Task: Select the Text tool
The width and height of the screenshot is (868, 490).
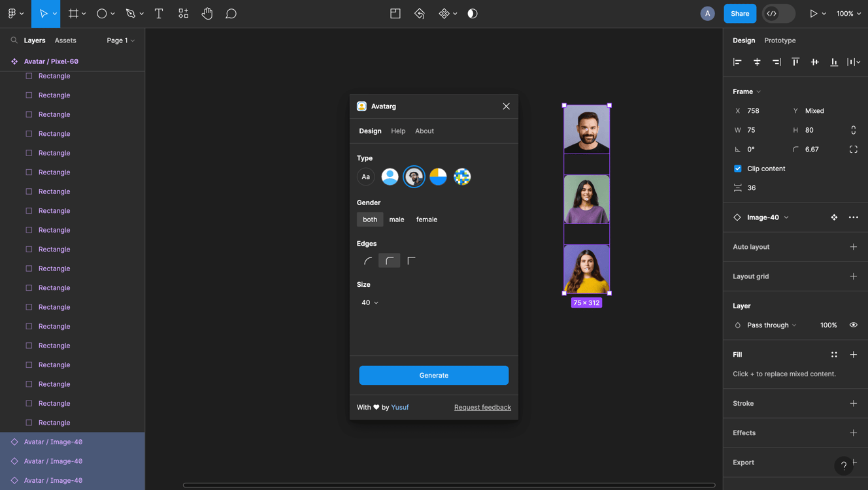Action: coord(159,13)
